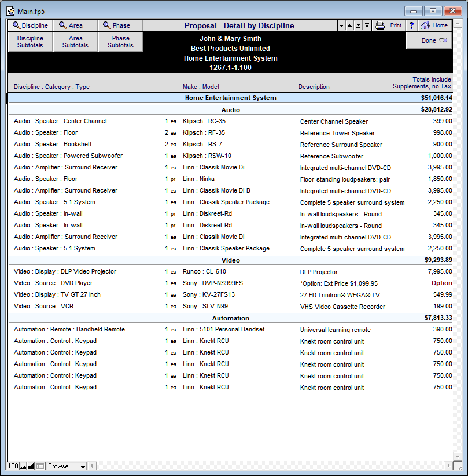The image size is (468, 476).
Task: Select the Klipsch : RF-35 model
Action: [x=204, y=132]
